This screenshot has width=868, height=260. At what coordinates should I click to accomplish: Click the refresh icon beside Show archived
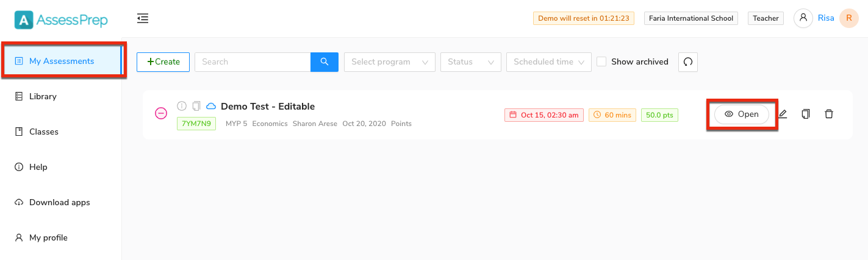(x=688, y=62)
